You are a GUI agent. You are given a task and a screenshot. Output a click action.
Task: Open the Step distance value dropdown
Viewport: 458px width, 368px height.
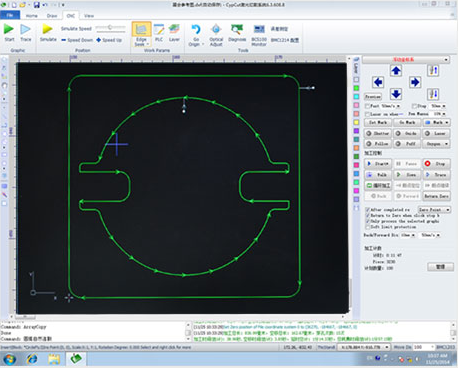pyautogui.click(x=444, y=106)
